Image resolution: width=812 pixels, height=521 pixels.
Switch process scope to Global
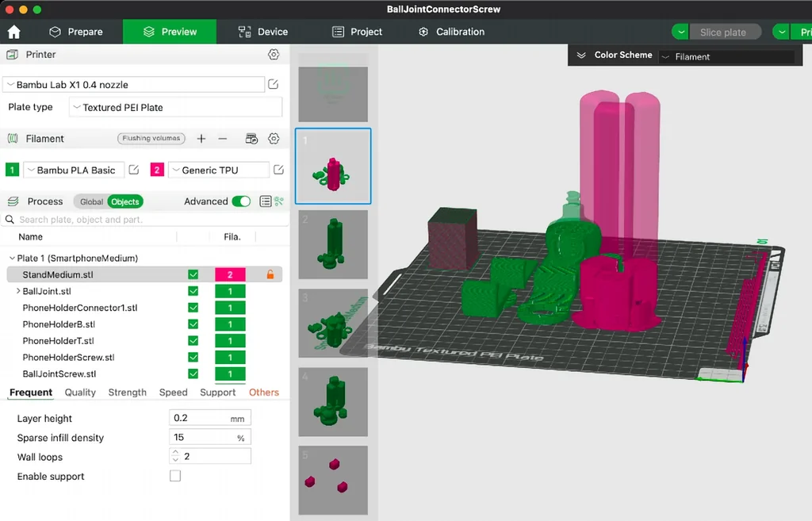[90, 201]
